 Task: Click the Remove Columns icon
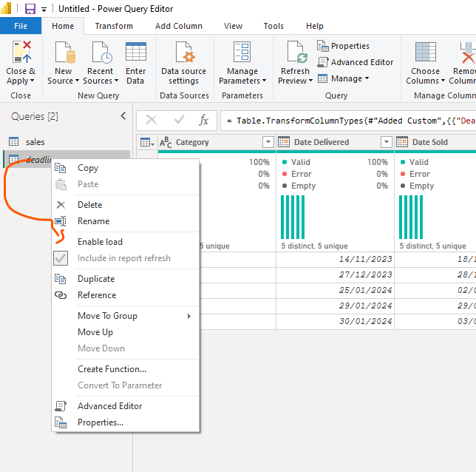click(x=467, y=53)
